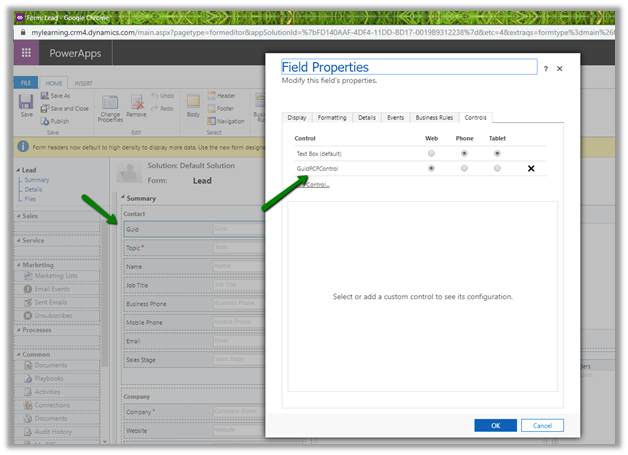Switch to the Formatting tab
628x455 pixels.
click(332, 117)
